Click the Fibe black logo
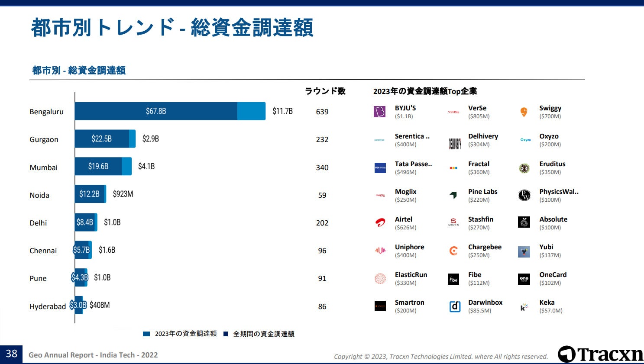 453,279
